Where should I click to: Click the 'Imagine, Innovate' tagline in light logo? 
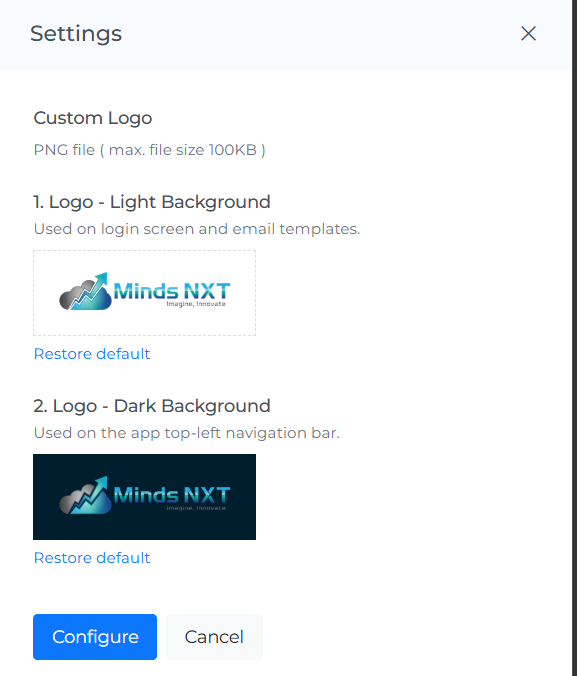tap(196, 304)
